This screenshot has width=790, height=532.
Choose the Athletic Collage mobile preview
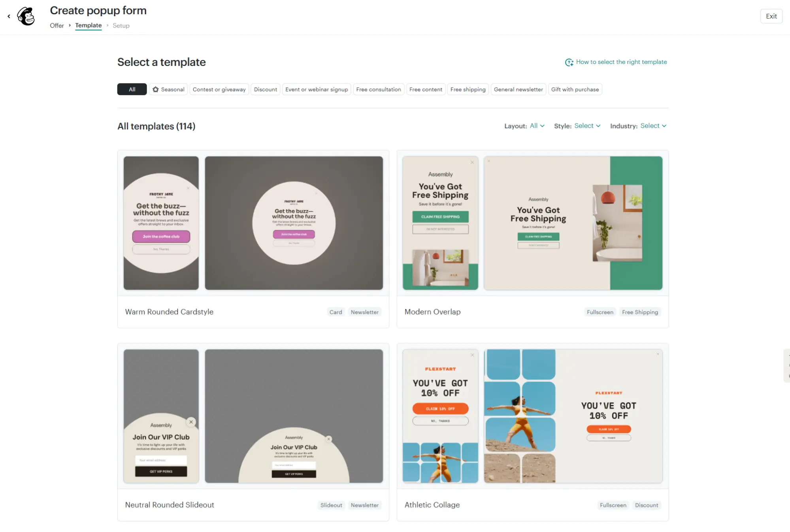tap(440, 416)
